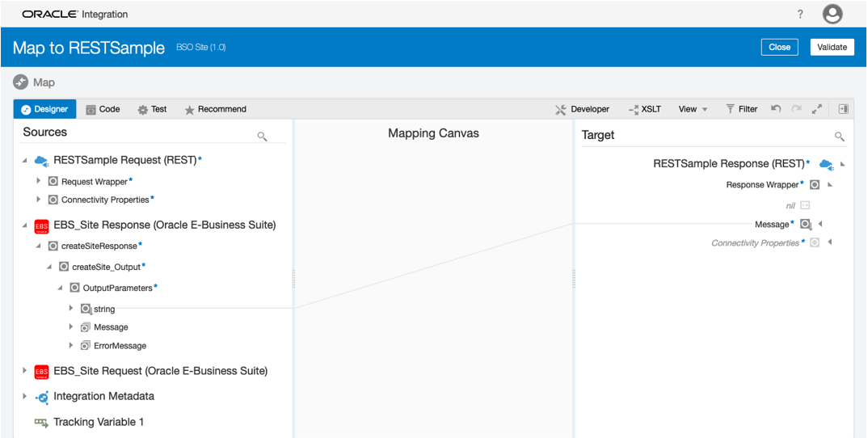Select the nil attribute in Target
The image size is (868, 438).
click(790, 205)
